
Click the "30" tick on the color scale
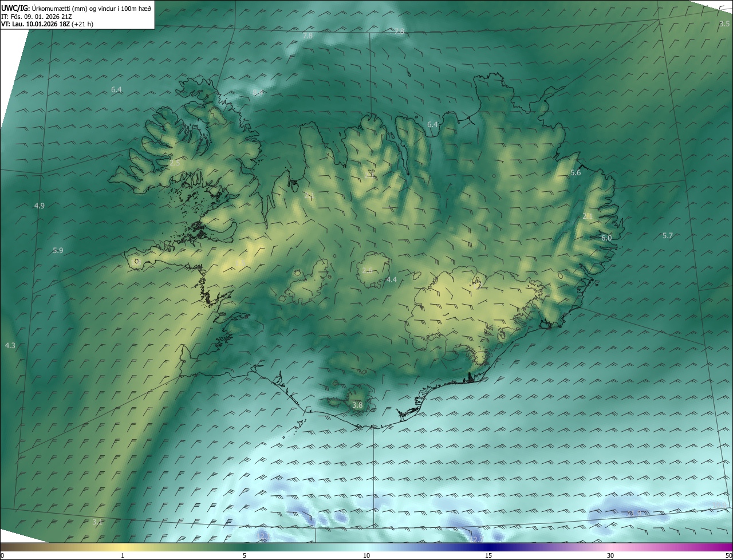610,555
